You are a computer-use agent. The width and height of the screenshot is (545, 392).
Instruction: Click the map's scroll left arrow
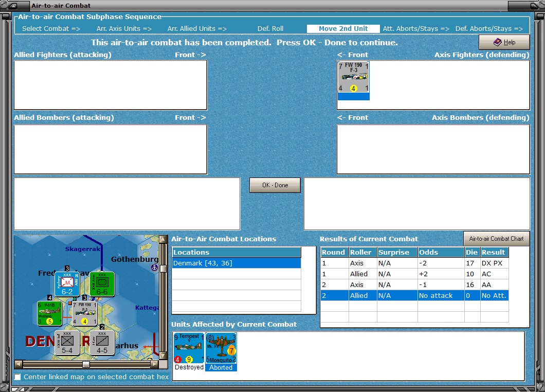[19, 364]
